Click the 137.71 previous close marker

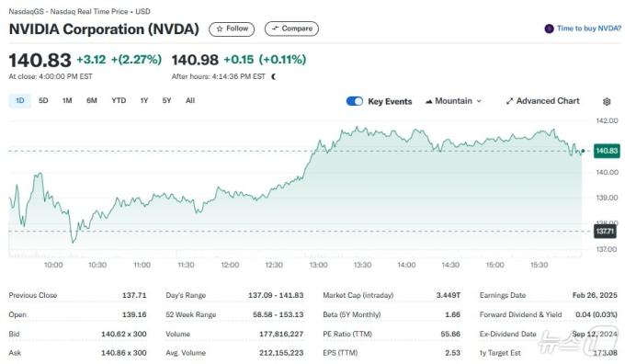[x=605, y=232]
